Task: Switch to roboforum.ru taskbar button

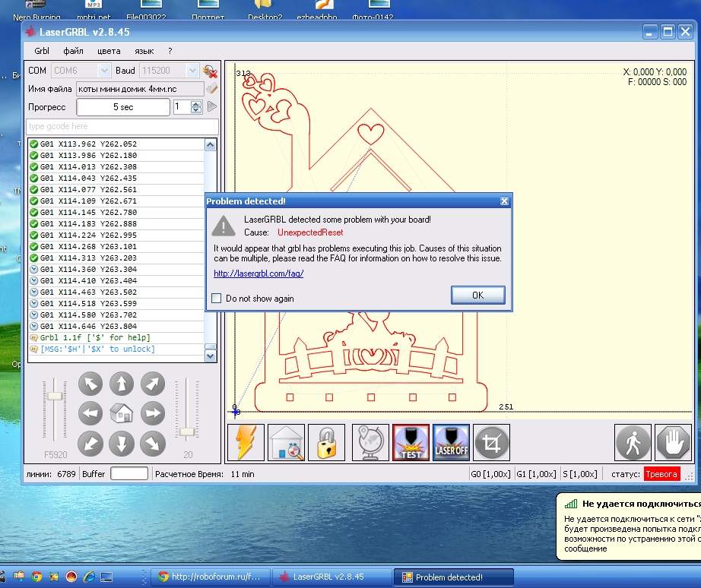Action: (211, 577)
